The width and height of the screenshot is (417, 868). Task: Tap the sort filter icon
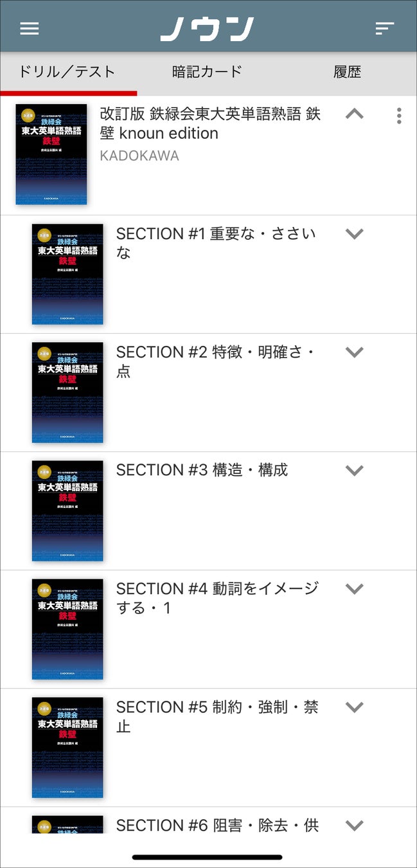(384, 28)
